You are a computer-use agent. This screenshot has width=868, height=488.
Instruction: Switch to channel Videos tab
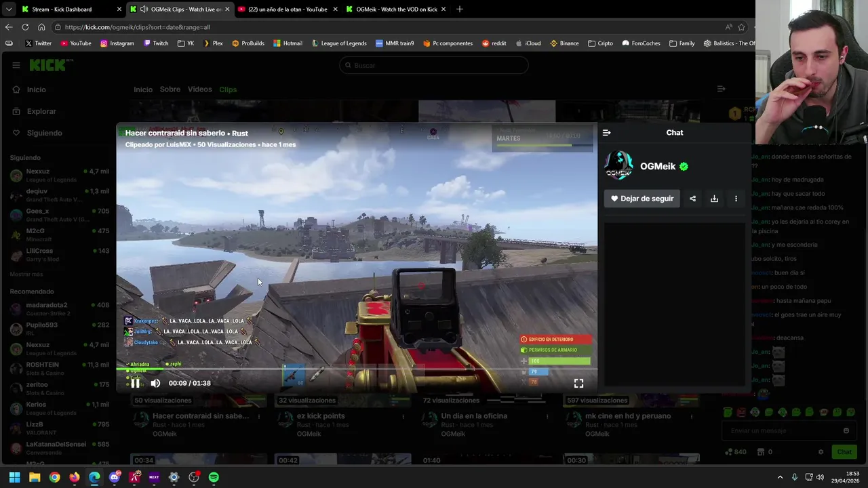(x=199, y=89)
